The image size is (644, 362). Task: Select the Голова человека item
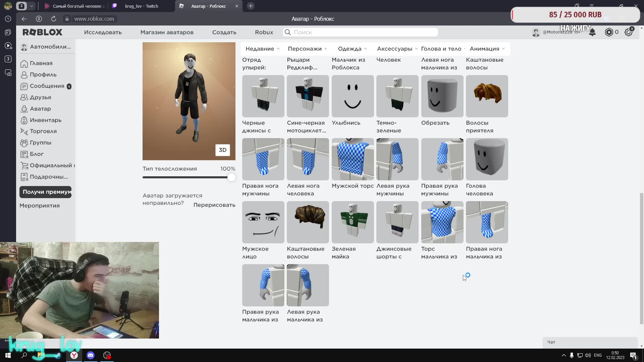point(487,159)
